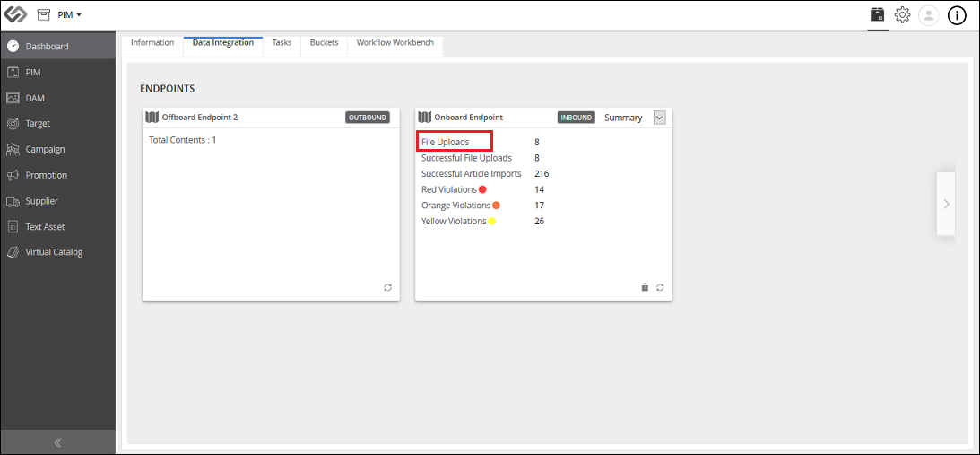Click the Dashboard gauge icon
The height and width of the screenshot is (455, 980).
[x=13, y=47]
